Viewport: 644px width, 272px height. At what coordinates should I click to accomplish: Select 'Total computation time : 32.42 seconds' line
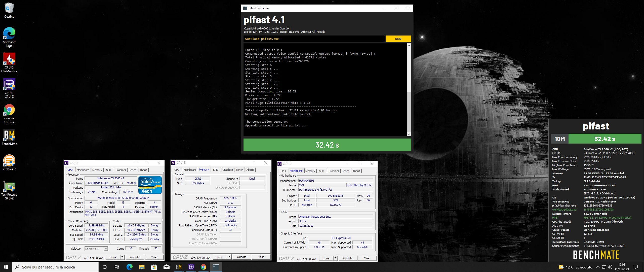291,110
